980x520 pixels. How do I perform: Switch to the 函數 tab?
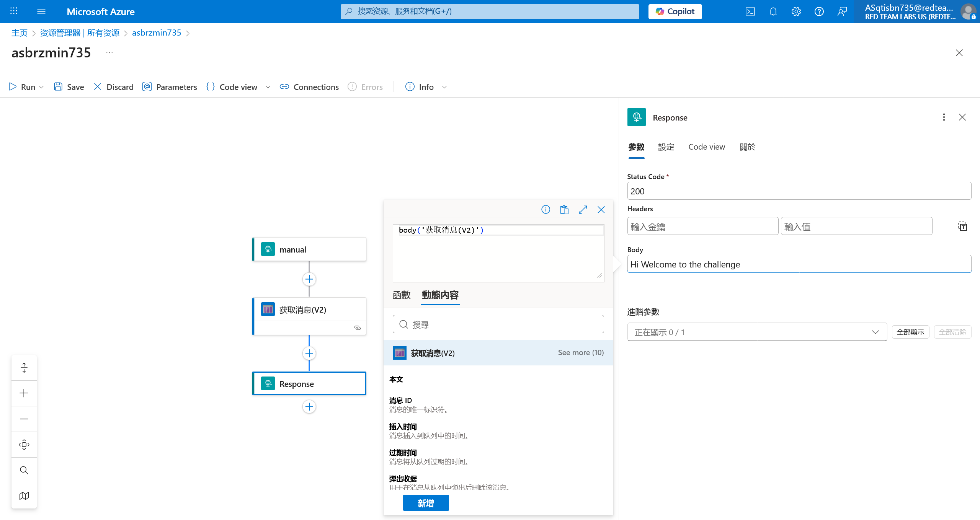(401, 295)
